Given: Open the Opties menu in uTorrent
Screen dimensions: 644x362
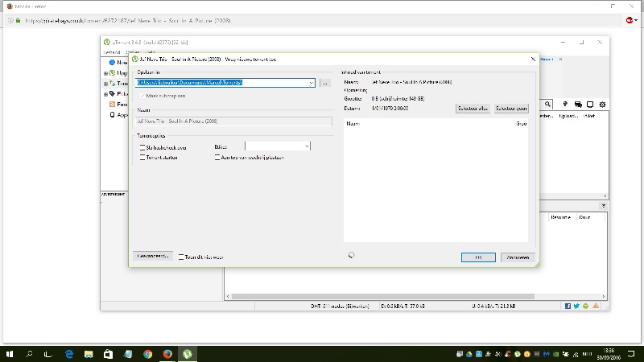Looking at the screenshot, I should point(133,52).
